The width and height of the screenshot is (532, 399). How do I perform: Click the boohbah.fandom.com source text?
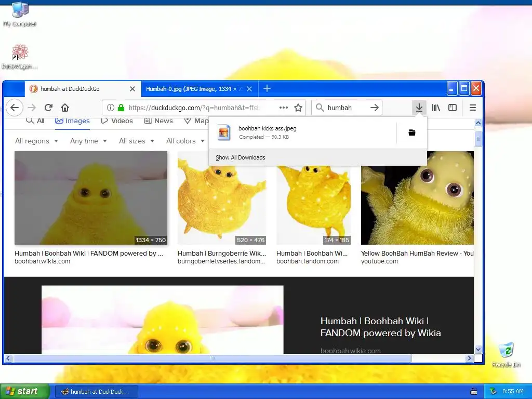(x=308, y=261)
